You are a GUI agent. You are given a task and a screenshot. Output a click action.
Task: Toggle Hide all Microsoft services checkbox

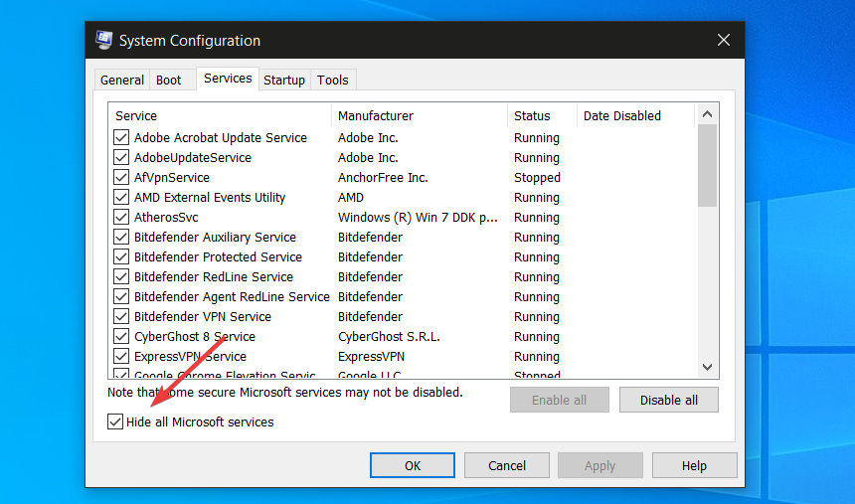(115, 421)
